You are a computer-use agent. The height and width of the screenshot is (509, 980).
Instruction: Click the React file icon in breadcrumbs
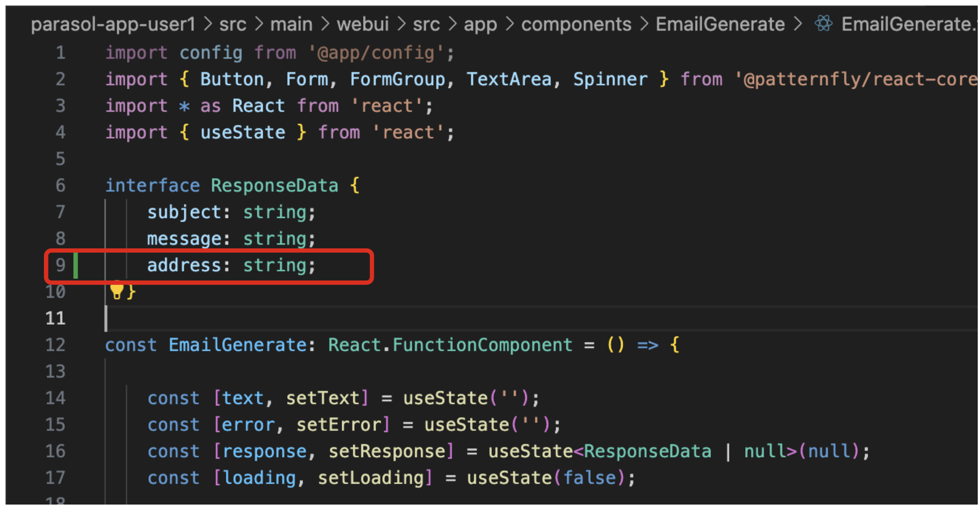coord(823,24)
